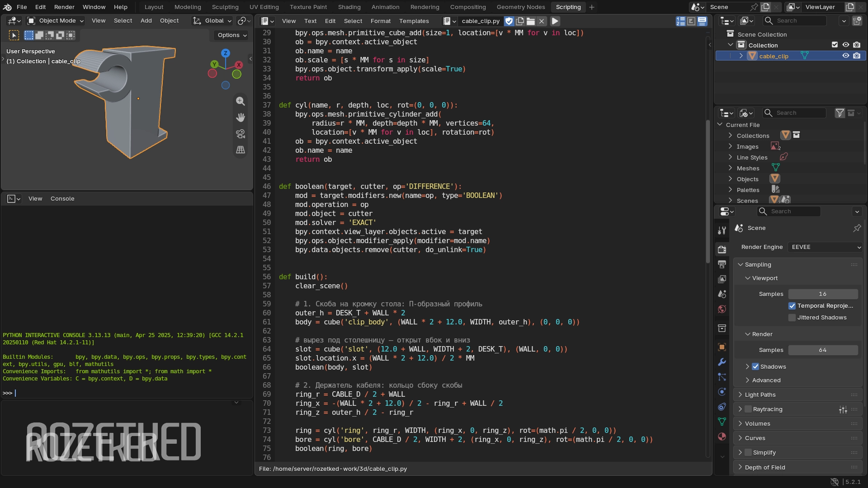Click the pan hand icon in the viewport
The image size is (868, 488).
(x=241, y=117)
